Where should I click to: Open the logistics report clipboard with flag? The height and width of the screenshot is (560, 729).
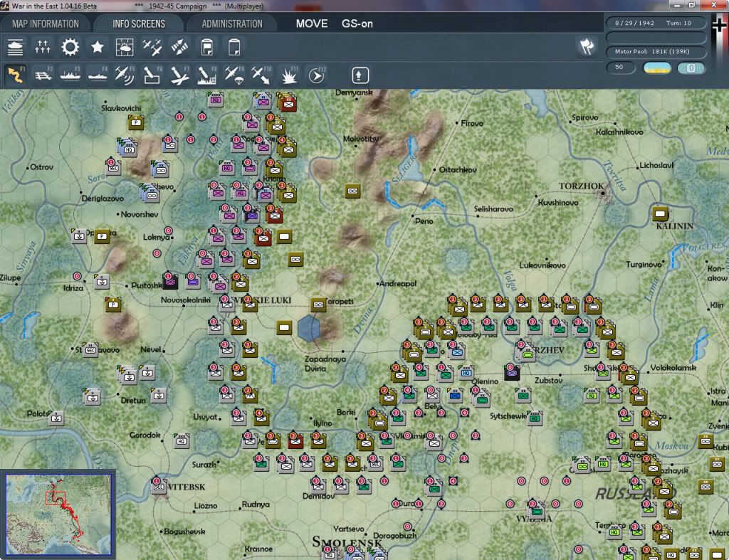tap(207, 47)
